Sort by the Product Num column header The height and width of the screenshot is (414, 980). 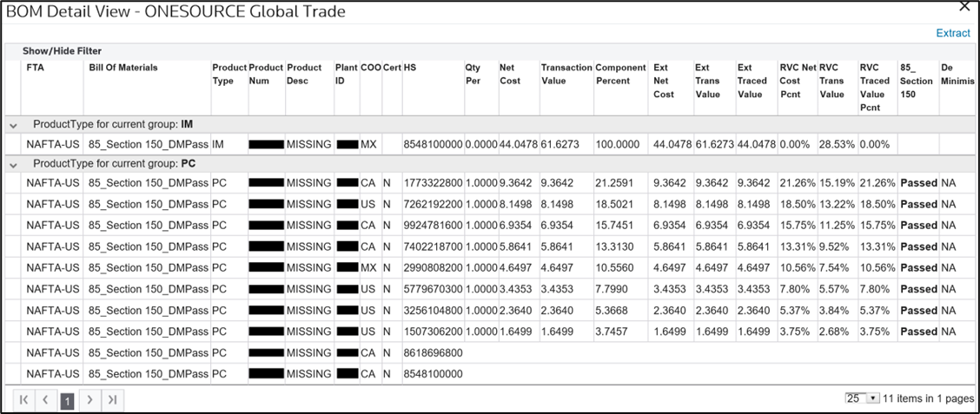(266, 75)
